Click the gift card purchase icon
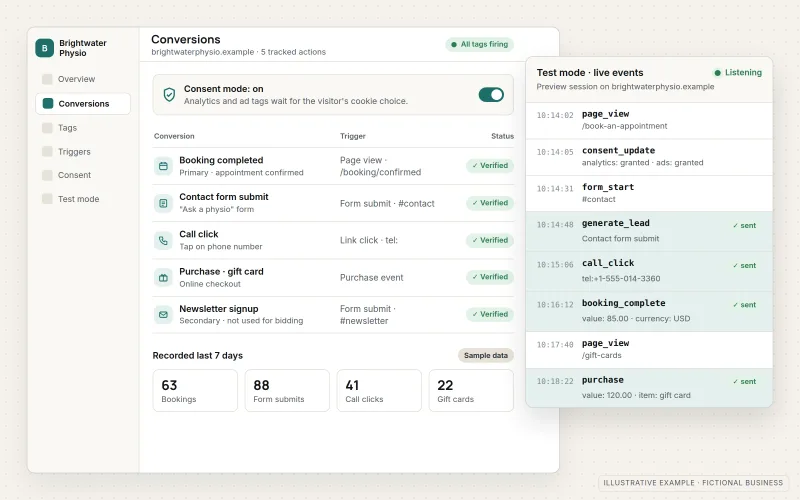The image size is (800, 500). click(163, 278)
